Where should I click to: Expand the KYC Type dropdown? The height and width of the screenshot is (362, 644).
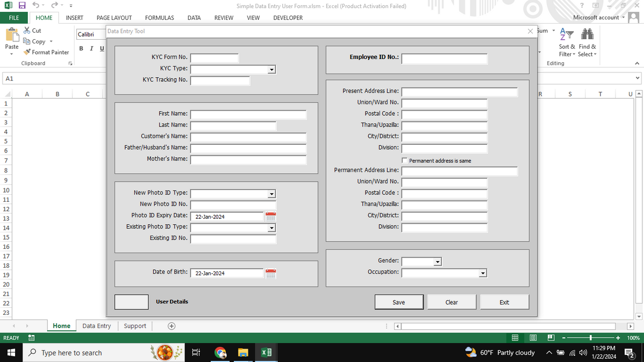272,69
